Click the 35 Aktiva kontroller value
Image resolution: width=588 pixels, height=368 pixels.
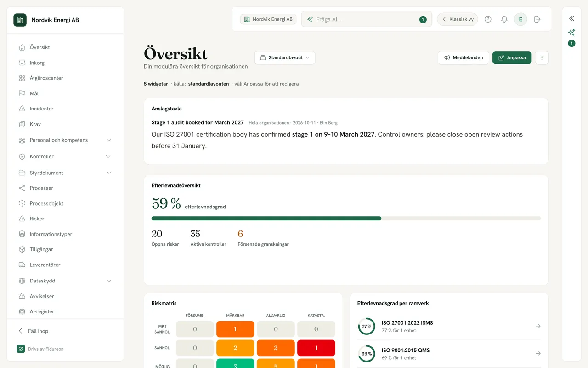[195, 234]
